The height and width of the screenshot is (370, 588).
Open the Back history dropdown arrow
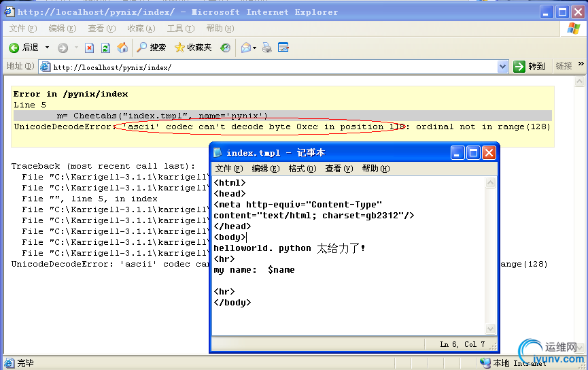48,48
